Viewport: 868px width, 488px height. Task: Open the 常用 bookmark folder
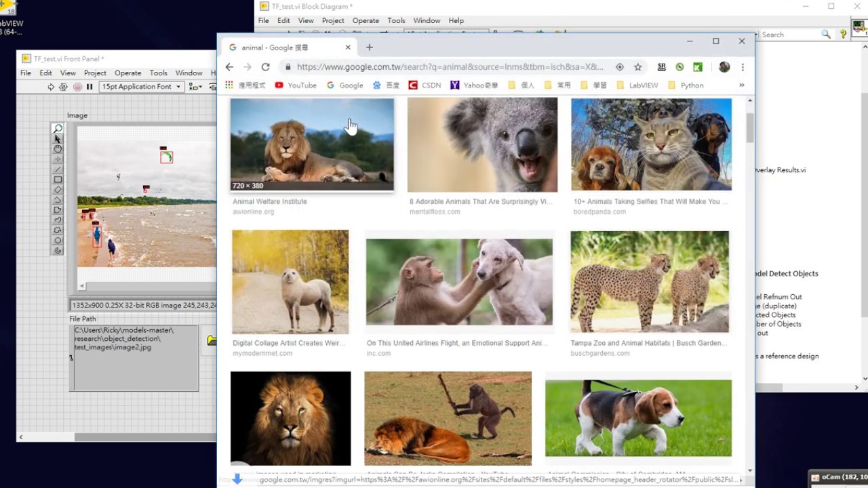pos(557,85)
